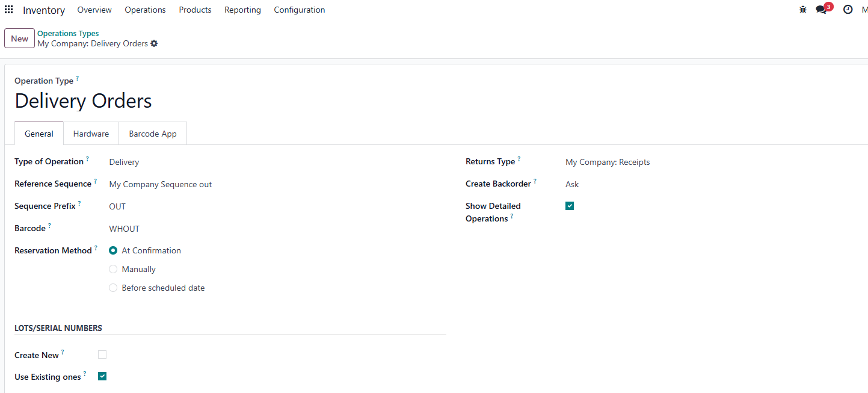This screenshot has height=393, width=868.
Task: Open the Configuration menu
Action: (299, 10)
